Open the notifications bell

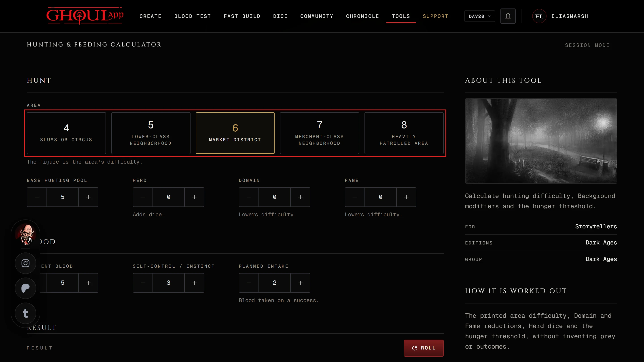(508, 16)
